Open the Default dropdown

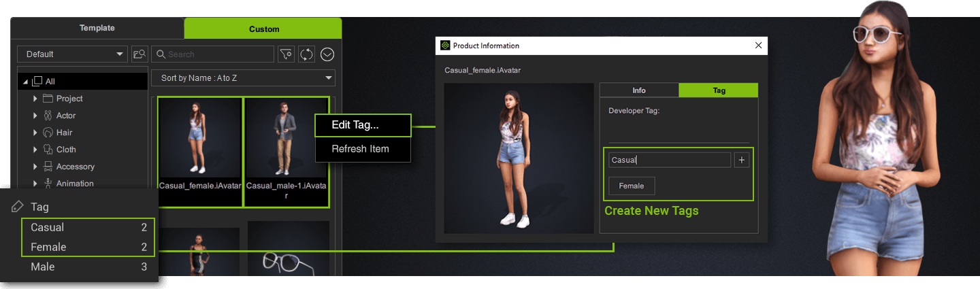tap(73, 54)
